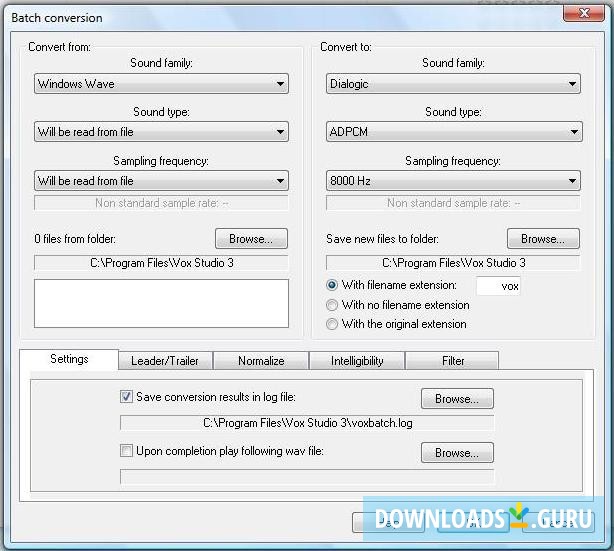Switch to the Settings tab
The image size is (614, 551).
(x=69, y=359)
